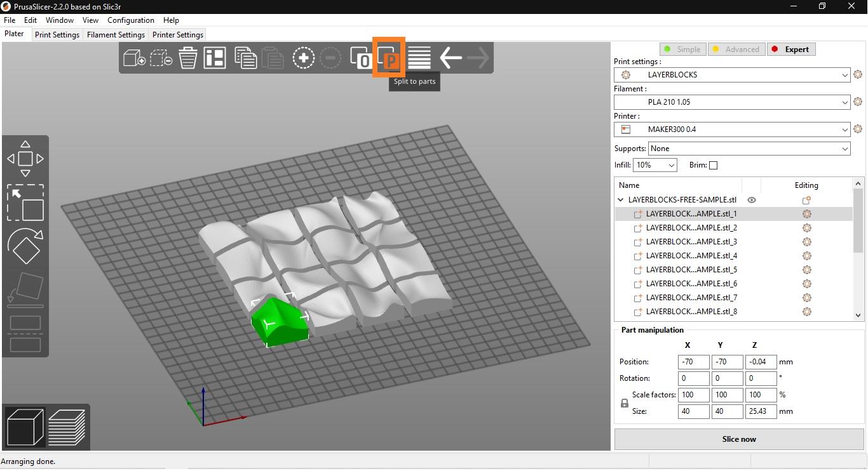Open the Help menu

(x=172, y=20)
